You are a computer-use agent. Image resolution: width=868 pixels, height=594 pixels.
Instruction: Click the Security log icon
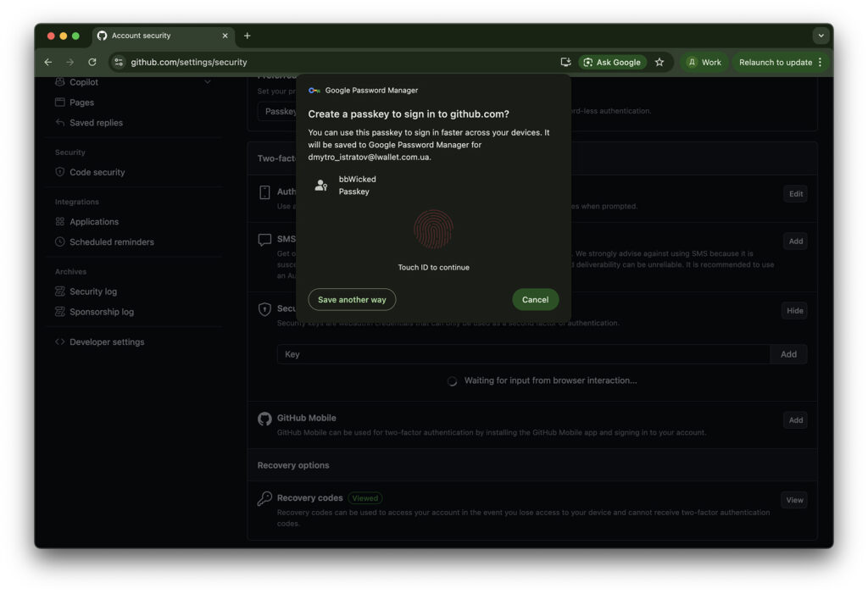pos(60,291)
